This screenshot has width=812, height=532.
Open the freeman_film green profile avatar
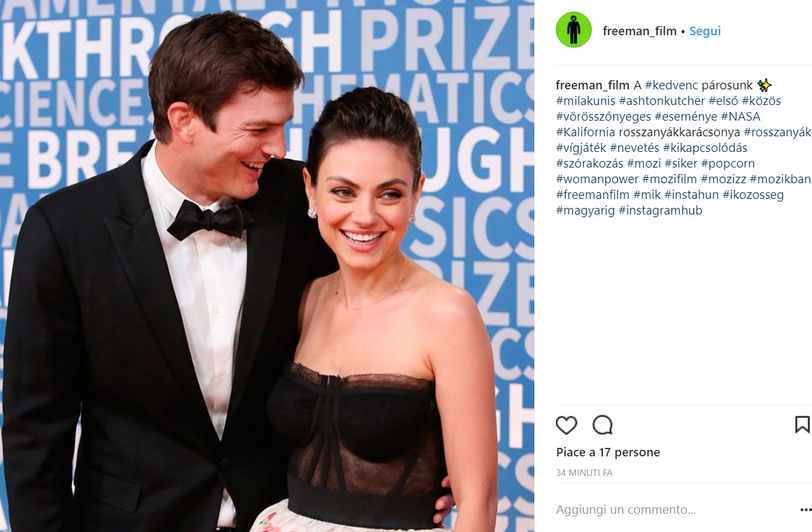(x=573, y=30)
